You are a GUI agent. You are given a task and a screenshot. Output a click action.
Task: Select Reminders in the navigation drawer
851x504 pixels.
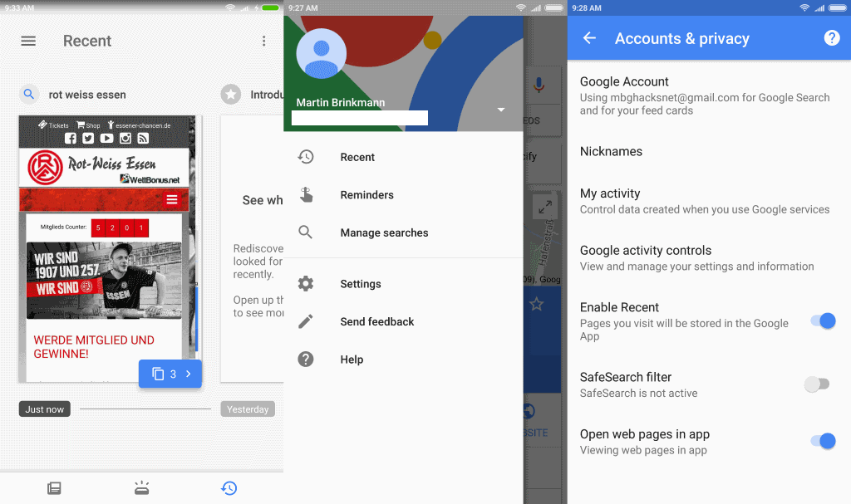pyautogui.click(x=403, y=195)
